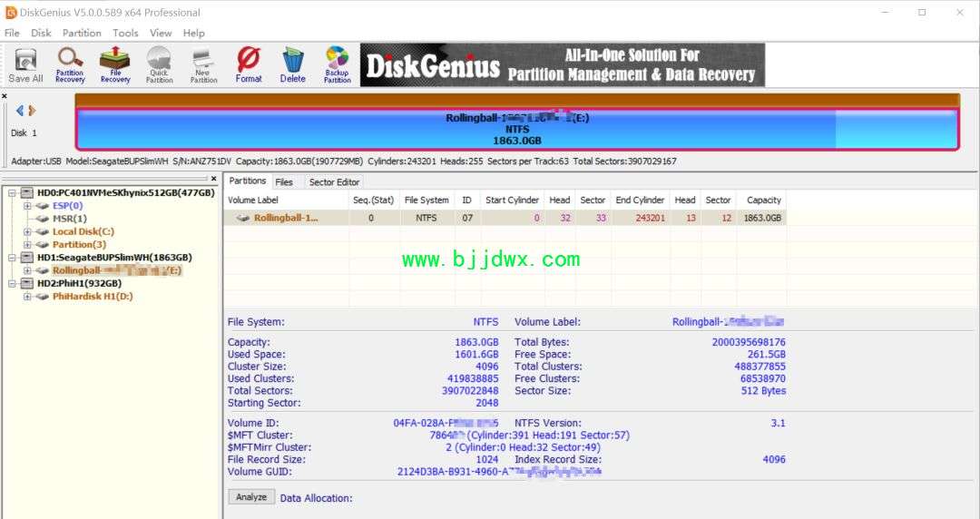Switch to the Sector Editor tab
980x519 pixels.
point(334,182)
